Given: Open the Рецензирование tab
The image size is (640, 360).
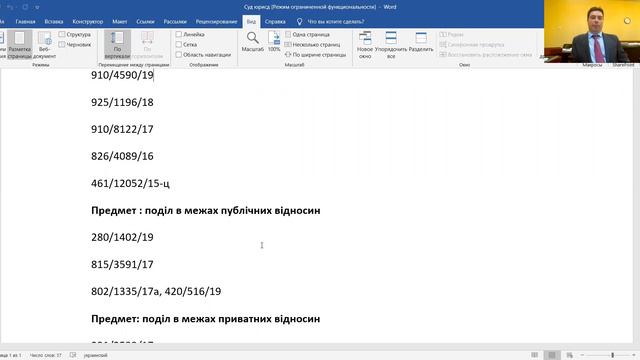Looking at the screenshot, I should 216,22.
